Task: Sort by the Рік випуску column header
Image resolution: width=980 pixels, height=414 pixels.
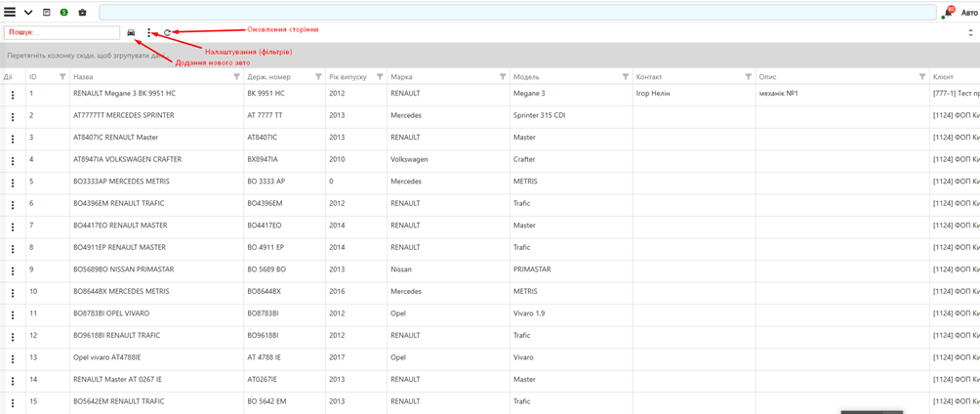Action: pos(347,76)
